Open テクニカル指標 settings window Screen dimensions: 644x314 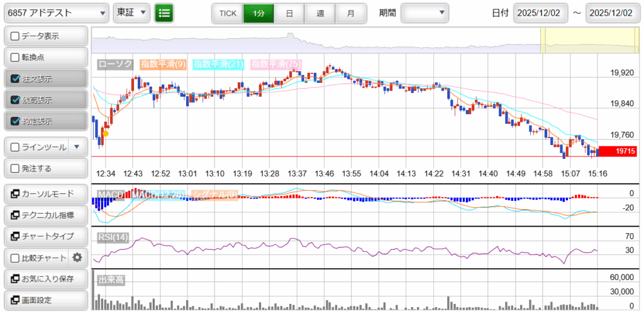coord(45,215)
